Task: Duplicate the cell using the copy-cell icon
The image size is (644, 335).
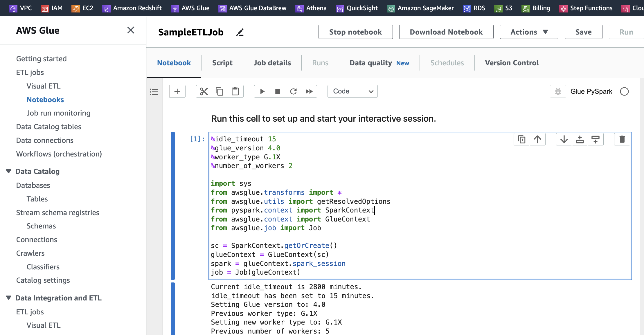Action: (522, 139)
